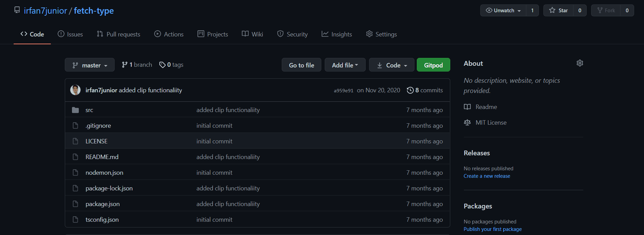Expand the Code download dropdown
The height and width of the screenshot is (235, 644).
[x=392, y=65]
